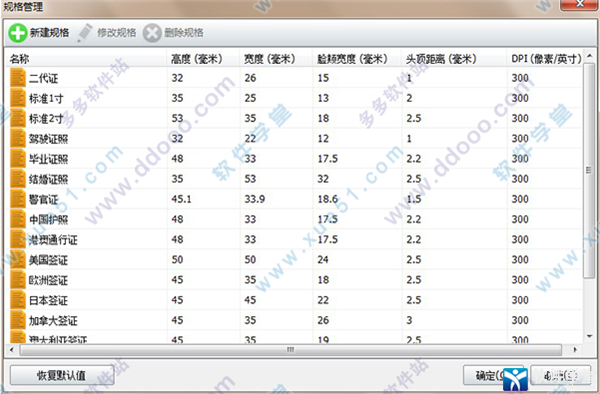Select the 加拿大签证 document icon
This screenshot has width=600, height=394.
click(x=18, y=320)
